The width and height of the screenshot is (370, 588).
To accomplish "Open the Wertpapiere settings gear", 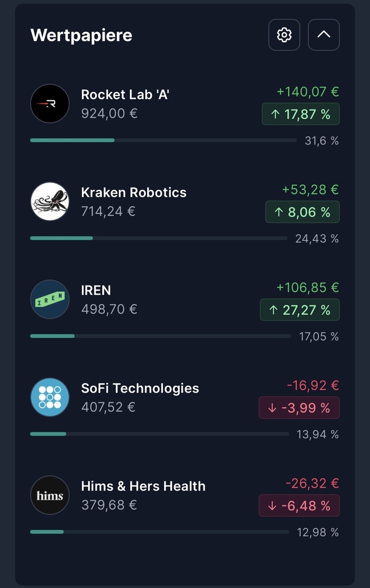I will (x=284, y=35).
